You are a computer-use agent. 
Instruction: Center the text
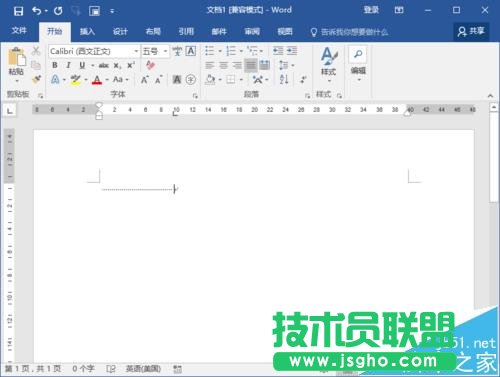[x=223, y=65]
